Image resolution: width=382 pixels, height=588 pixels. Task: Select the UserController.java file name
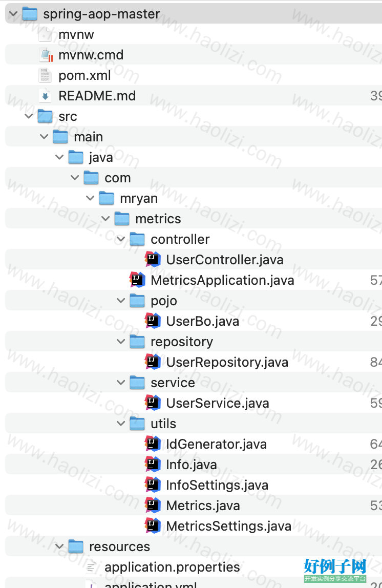pyautogui.click(x=225, y=260)
